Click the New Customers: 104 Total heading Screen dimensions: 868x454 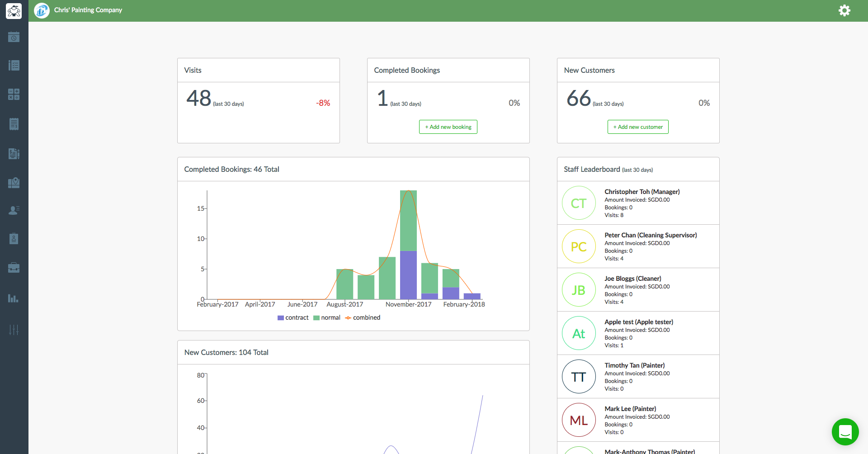(226, 352)
